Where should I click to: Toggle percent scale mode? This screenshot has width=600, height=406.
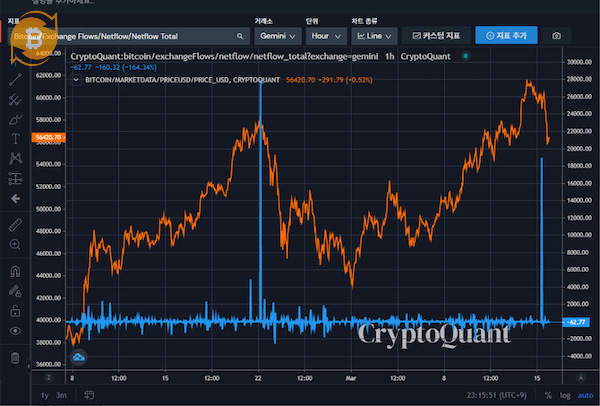(x=548, y=395)
